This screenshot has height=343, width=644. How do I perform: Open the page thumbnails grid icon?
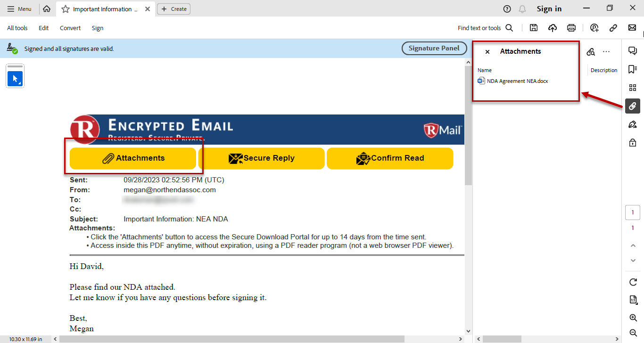click(x=633, y=88)
